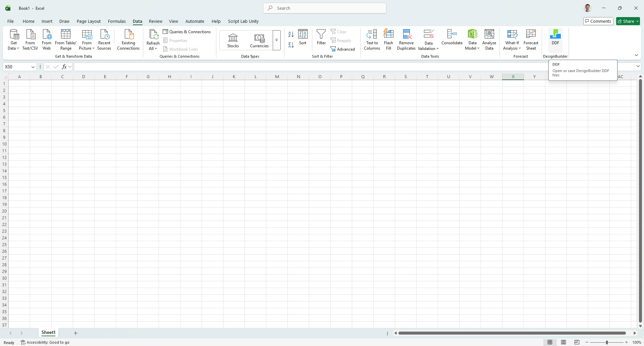Switch to Normal view
The image size is (644, 346).
550,342
